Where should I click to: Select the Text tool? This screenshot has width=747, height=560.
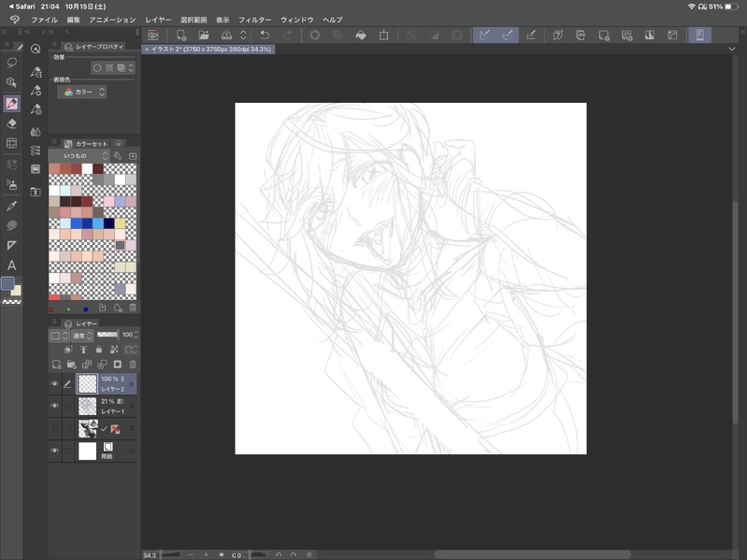[x=12, y=266]
